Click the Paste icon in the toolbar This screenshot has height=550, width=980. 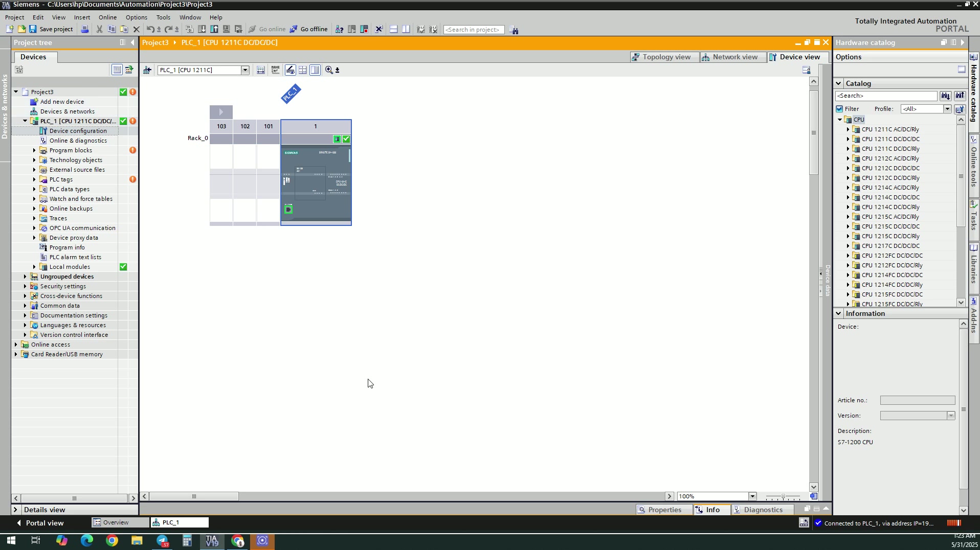point(124,29)
